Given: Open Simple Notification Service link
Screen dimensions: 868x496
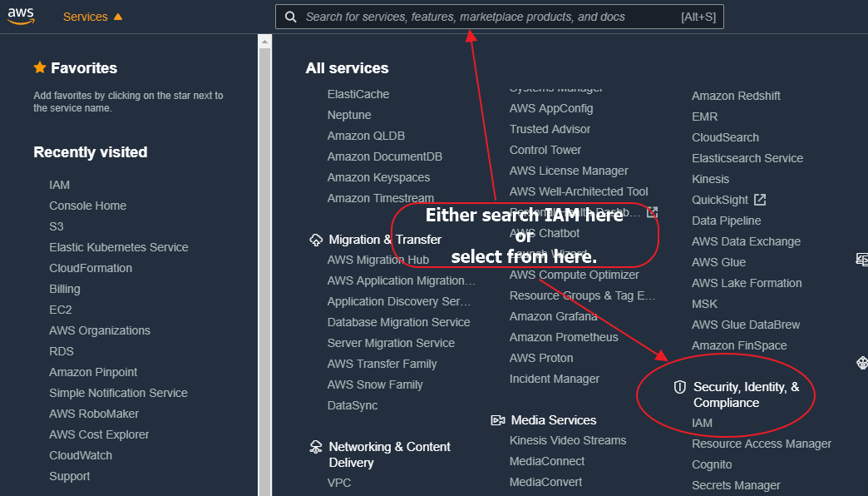Looking at the screenshot, I should point(118,393).
